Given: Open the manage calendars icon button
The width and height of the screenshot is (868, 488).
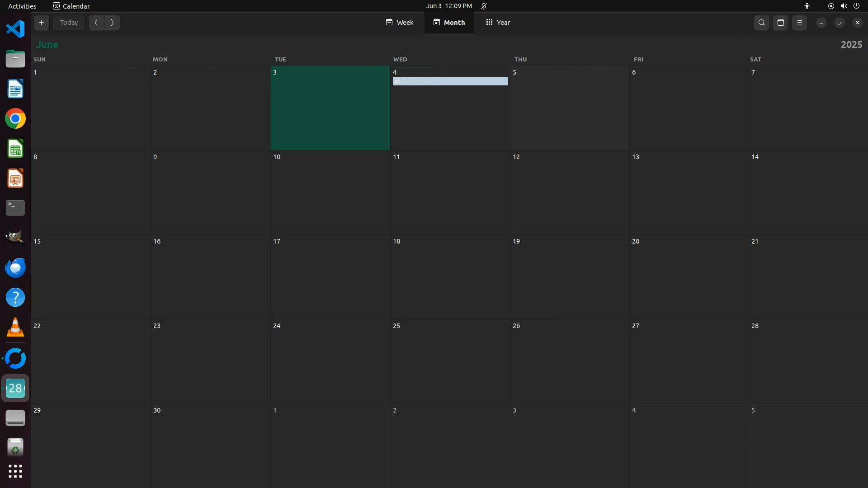Looking at the screenshot, I should [x=781, y=23].
